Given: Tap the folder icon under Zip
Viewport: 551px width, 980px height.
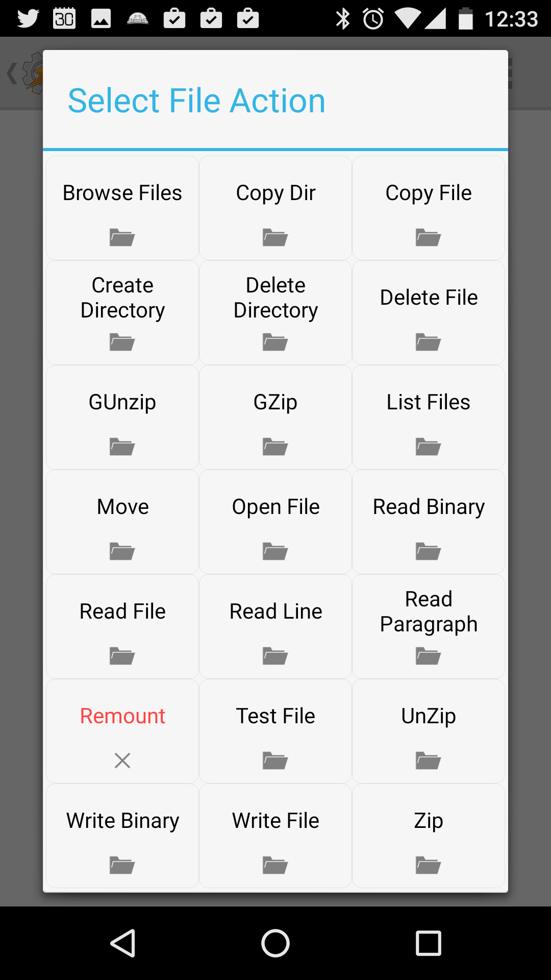Looking at the screenshot, I should [x=429, y=865].
